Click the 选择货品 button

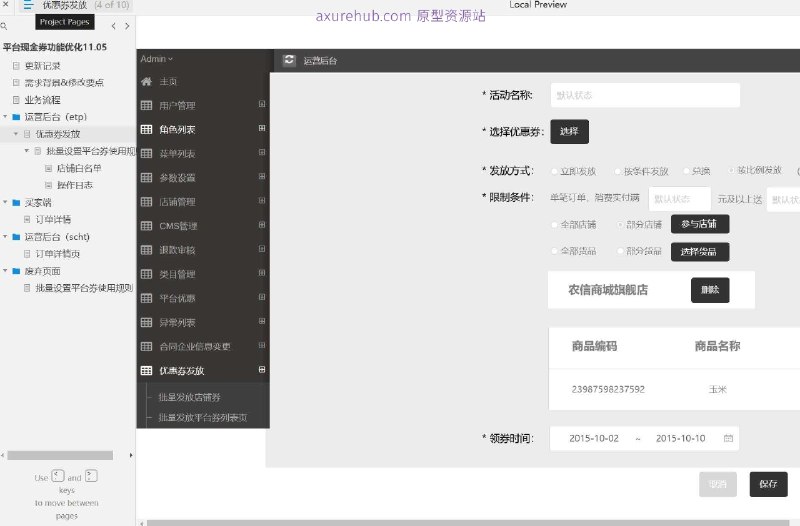click(x=699, y=252)
